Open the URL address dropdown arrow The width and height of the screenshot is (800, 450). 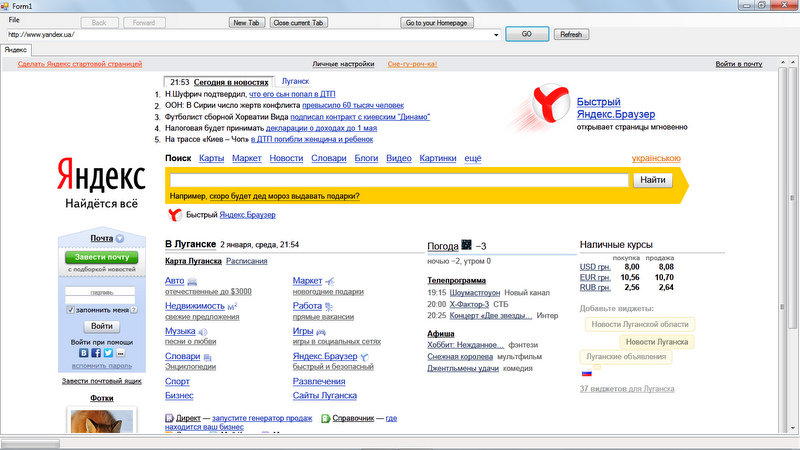496,35
